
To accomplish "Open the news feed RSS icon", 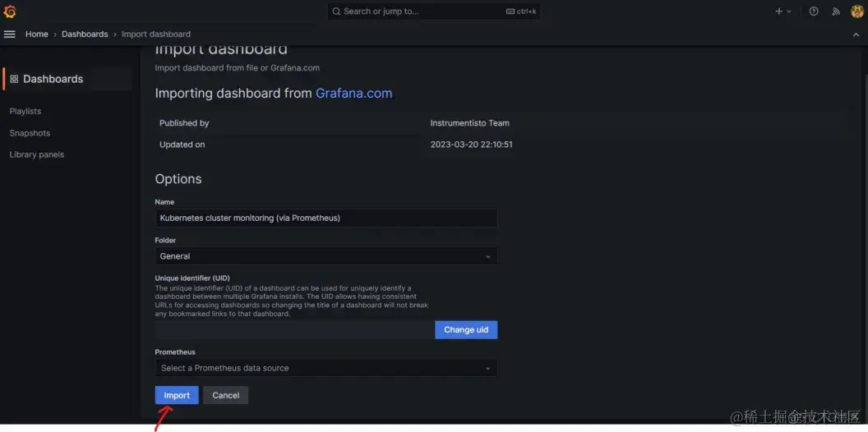I will tap(836, 11).
